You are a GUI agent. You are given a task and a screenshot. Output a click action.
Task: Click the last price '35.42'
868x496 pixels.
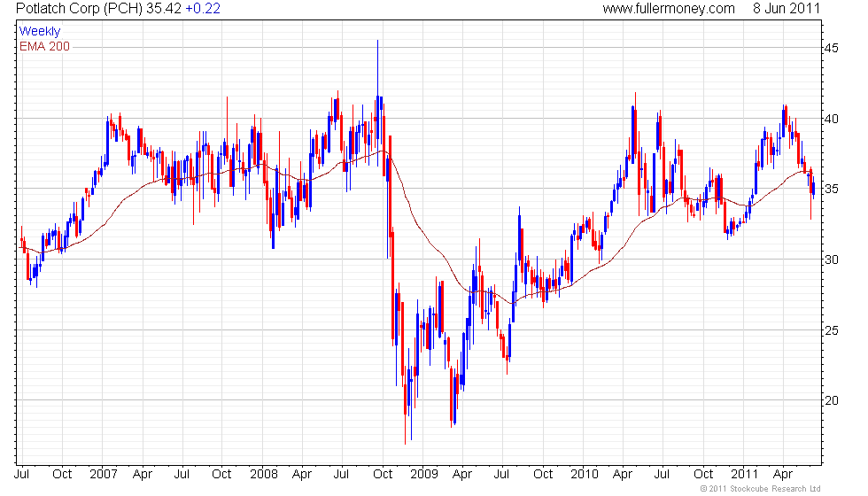(164, 9)
